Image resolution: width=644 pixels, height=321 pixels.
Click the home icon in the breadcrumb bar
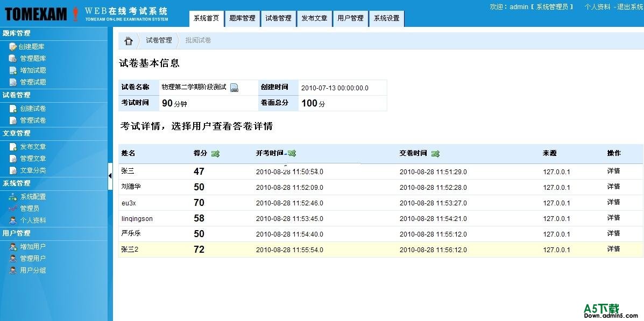click(x=128, y=40)
